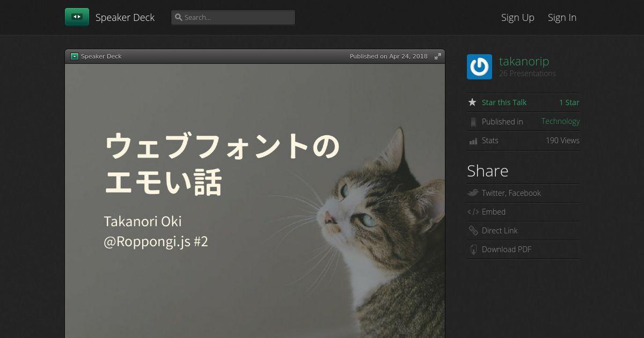644x338 pixels.
Task: Click the cat slide preview image
Action: 255,201
